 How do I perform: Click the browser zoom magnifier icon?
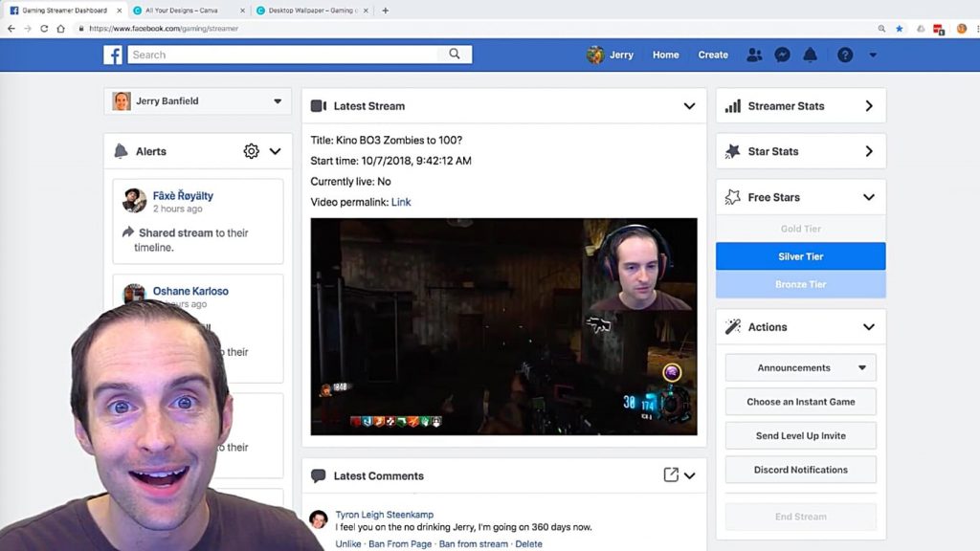click(881, 28)
